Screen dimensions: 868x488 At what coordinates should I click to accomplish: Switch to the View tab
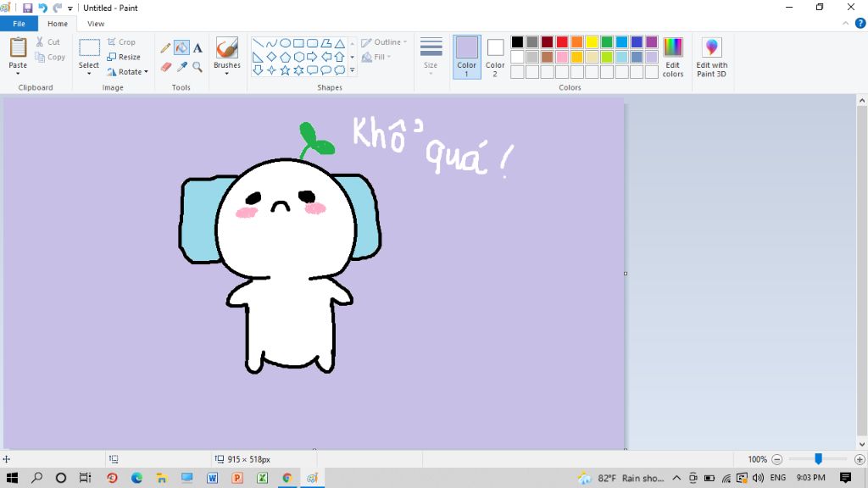coord(96,24)
